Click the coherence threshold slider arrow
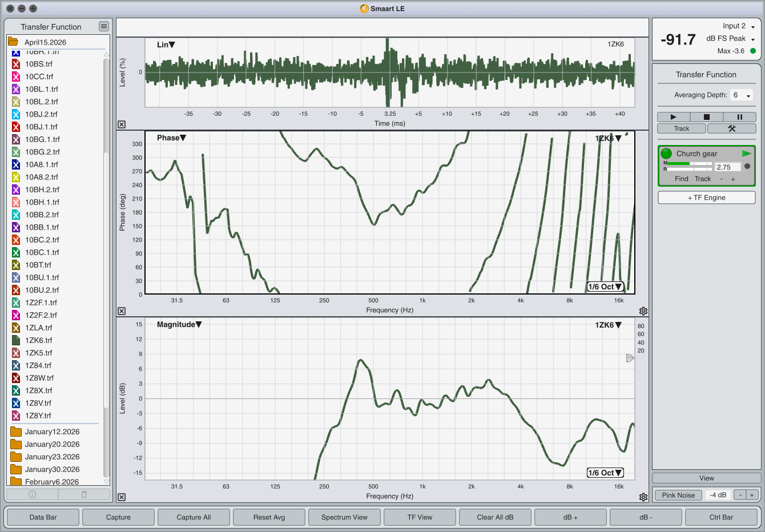 coord(630,358)
